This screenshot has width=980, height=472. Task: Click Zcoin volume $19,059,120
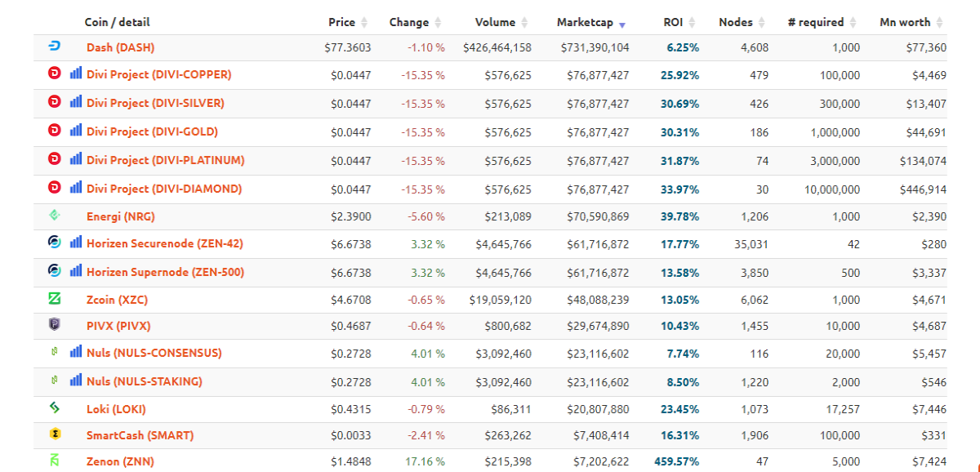[x=500, y=300]
